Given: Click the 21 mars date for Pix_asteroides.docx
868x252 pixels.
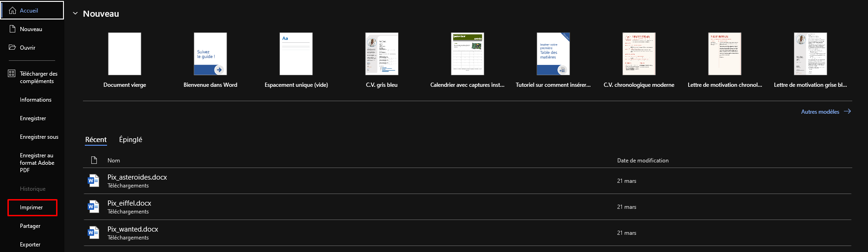Looking at the screenshot, I should tap(627, 181).
